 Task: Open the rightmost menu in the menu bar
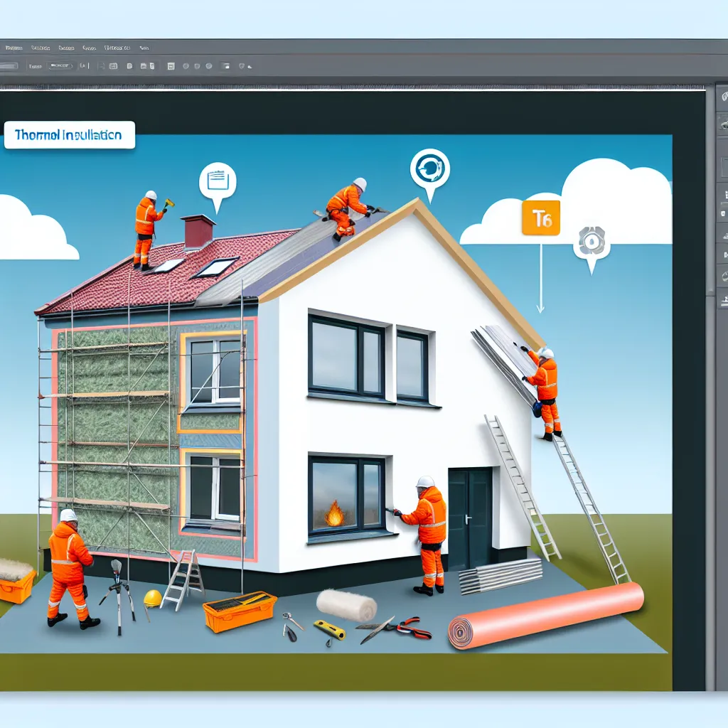tap(144, 48)
